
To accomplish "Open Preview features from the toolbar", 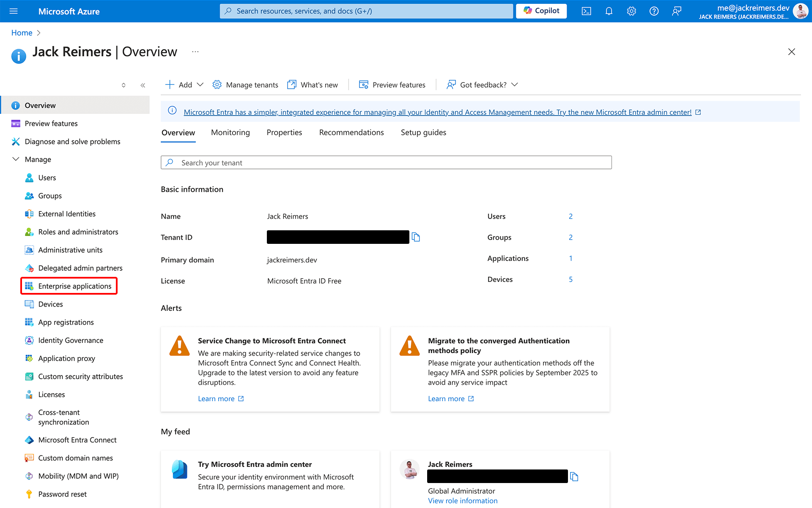I will (x=392, y=85).
